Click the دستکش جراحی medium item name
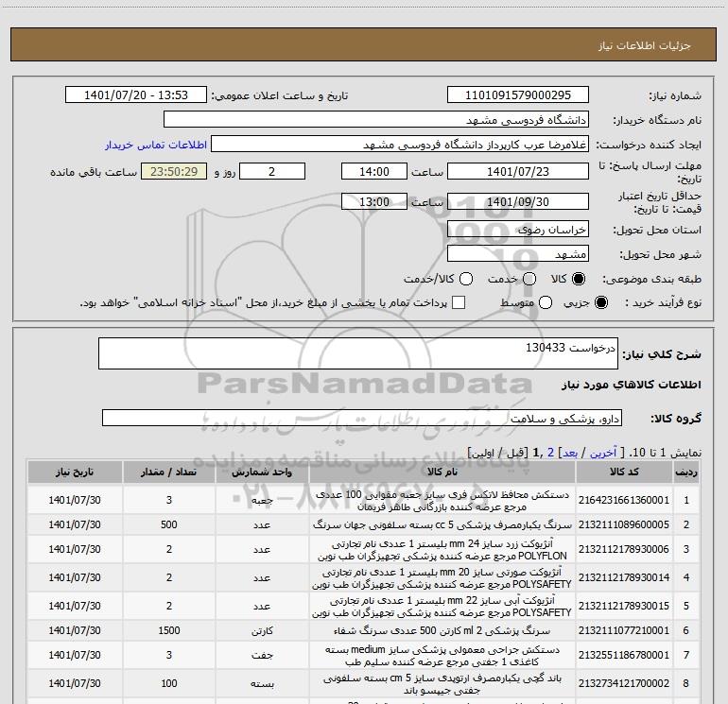The image size is (728, 704). pos(442,655)
